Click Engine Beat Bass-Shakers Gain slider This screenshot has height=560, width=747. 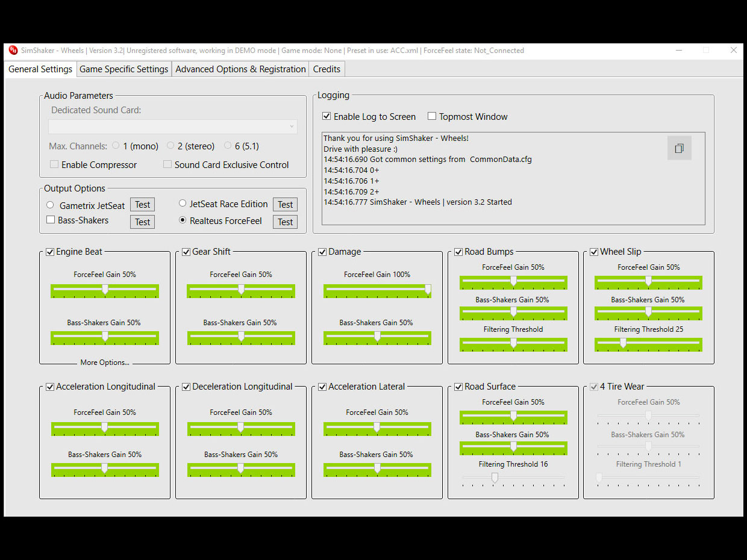pos(105,338)
